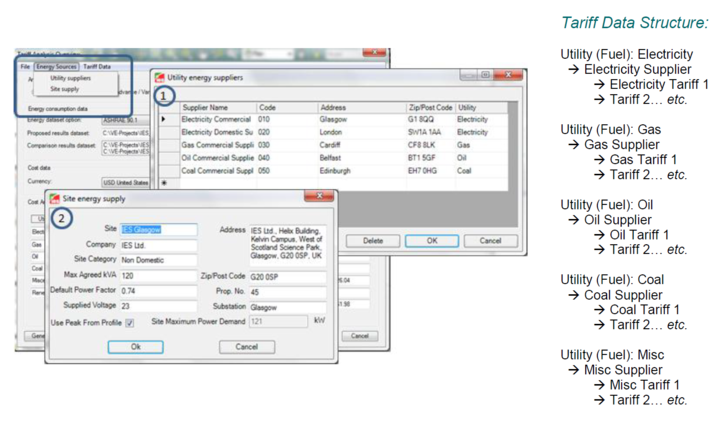Click the Site name input field
The image size is (723, 421).
point(158,230)
